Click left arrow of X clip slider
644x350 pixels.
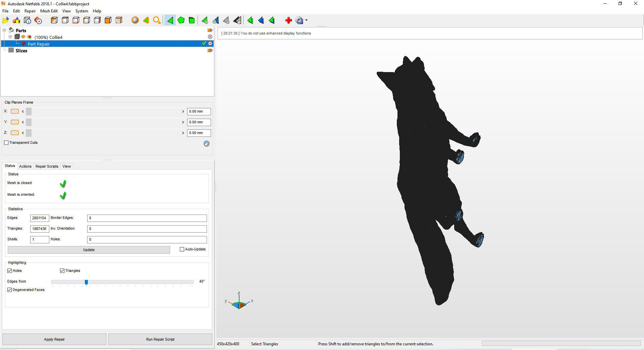pos(23,111)
